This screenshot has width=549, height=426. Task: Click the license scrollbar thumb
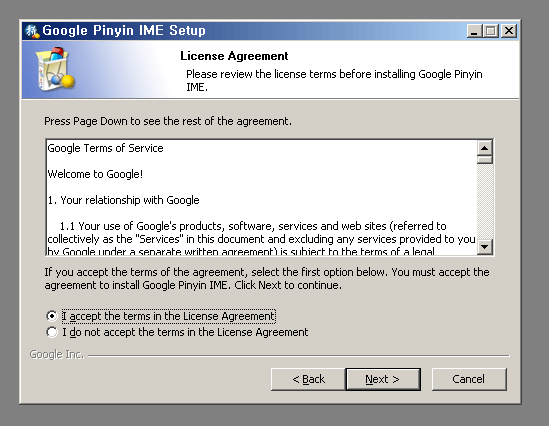pyautogui.click(x=485, y=160)
